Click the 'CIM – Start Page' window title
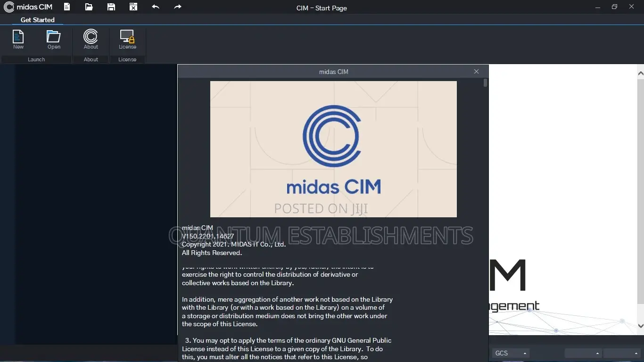 coord(322,8)
